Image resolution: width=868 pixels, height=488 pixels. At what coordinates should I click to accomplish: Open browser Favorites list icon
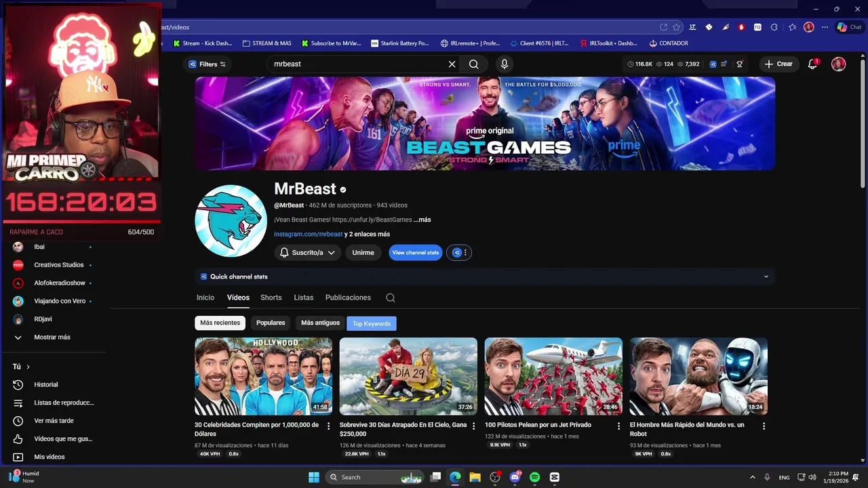(x=792, y=27)
